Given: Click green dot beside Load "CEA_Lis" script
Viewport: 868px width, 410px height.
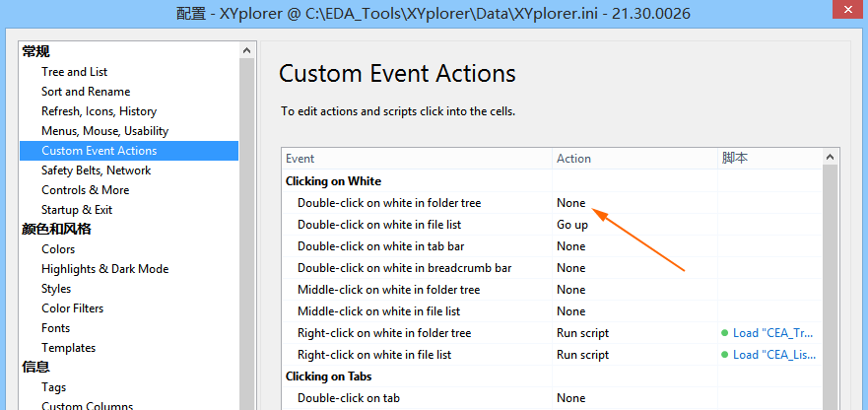Looking at the screenshot, I should [725, 355].
